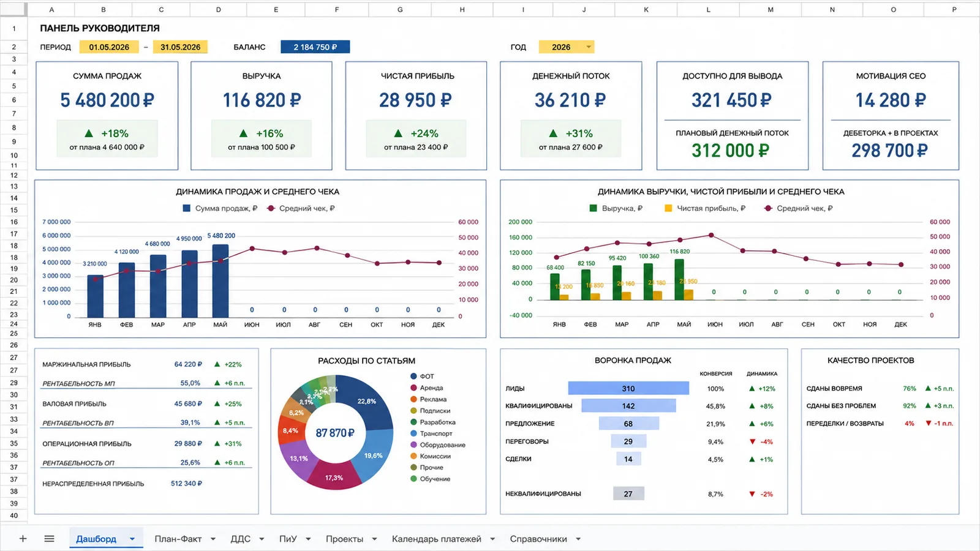Viewport: 980px width, 551px height.
Task: Switch to the Проекты sheet tab
Action: (x=344, y=539)
